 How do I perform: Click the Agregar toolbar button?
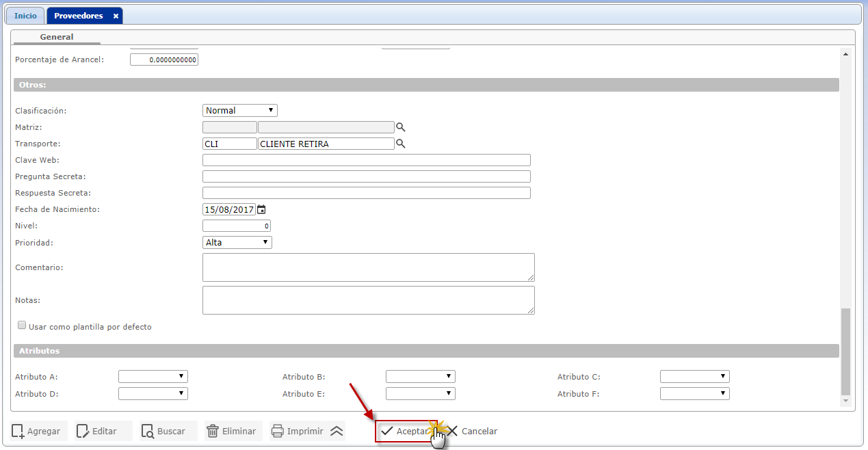click(37, 431)
